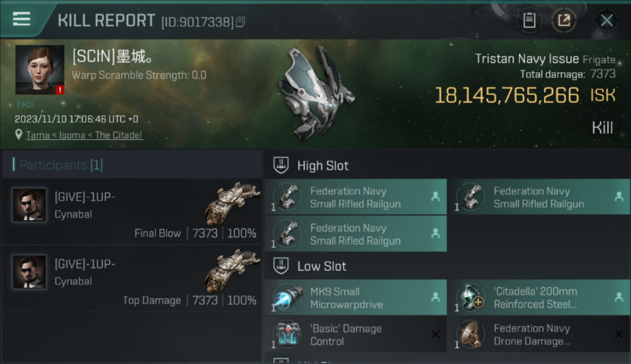Click the Final Blow pilot portrait
The image size is (631, 364).
point(30,205)
